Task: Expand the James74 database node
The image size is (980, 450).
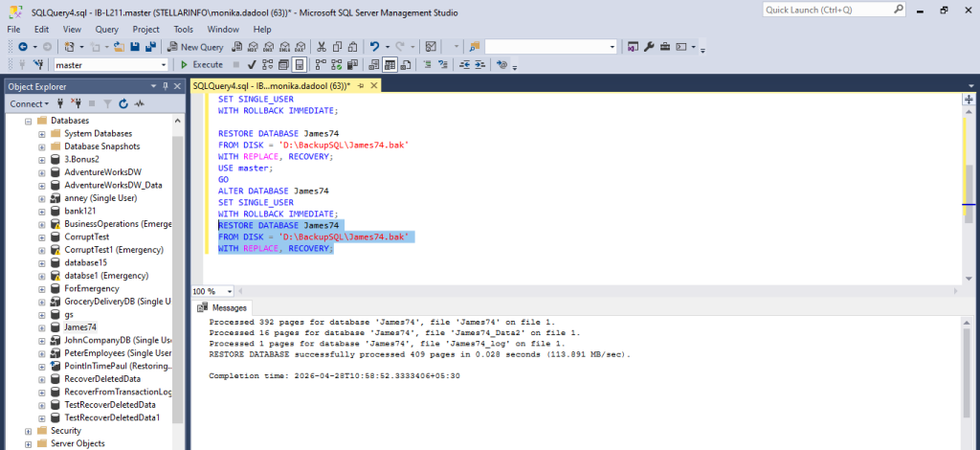Action: [x=42, y=327]
